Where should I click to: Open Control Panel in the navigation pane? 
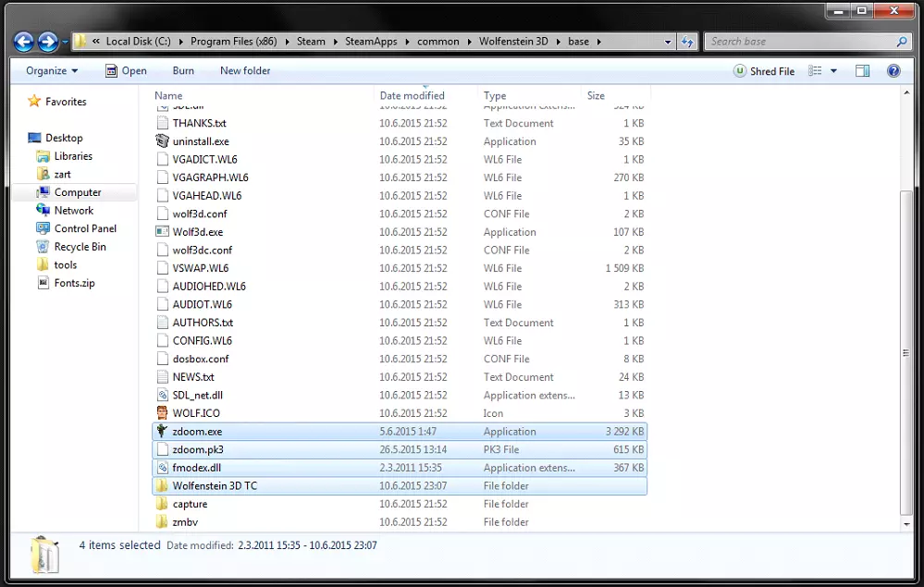(x=76, y=228)
